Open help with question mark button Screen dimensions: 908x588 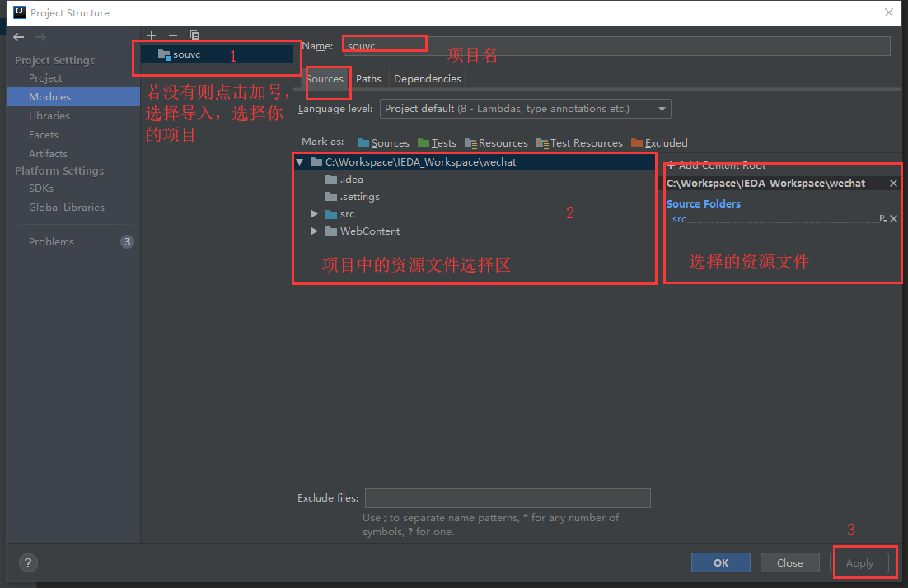(x=28, y=562)
